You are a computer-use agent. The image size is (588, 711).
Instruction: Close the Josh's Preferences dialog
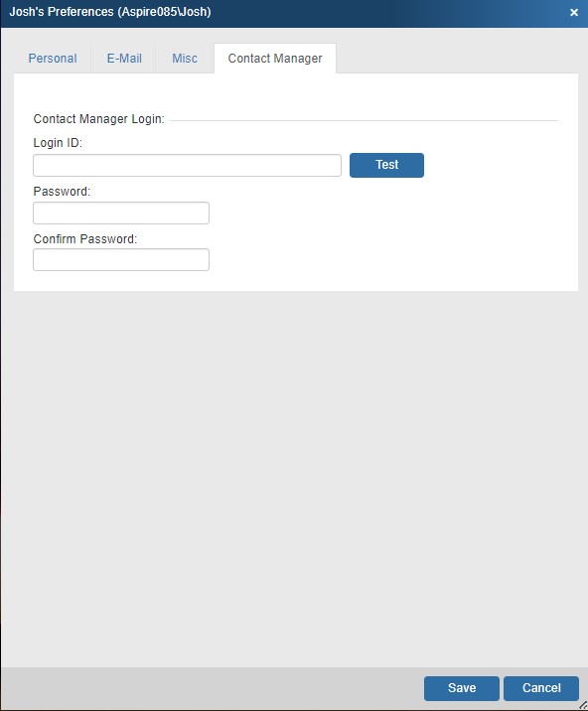[574, 12]
